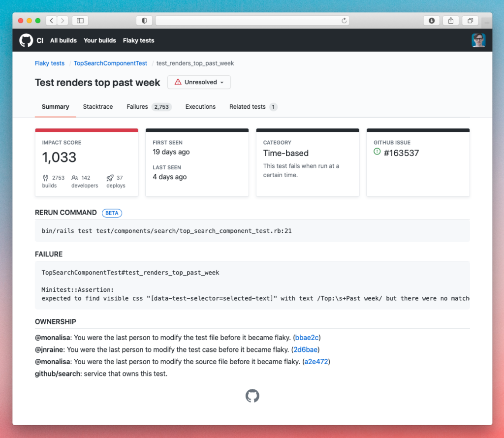Viewport: 504px width, 438px height.
Task: Click the GitHub Octocat logo in header
Action: pos(26,40)
